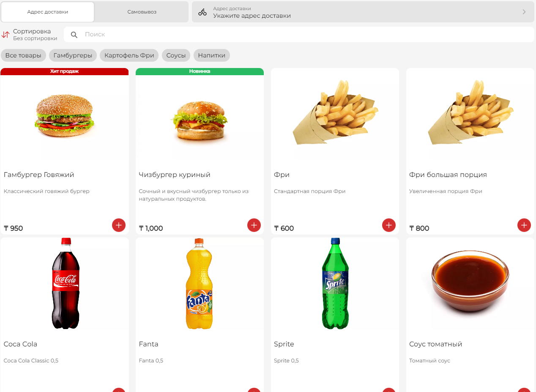Click the red sort arrows icon
The image size is (536, 392).
pyautogui.click(x=5, y=35)
